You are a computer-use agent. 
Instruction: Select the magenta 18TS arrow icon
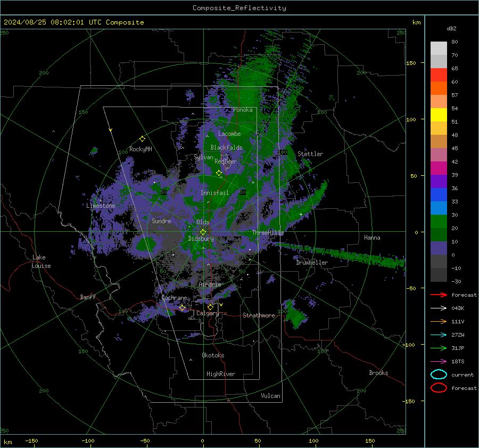point(439,361)
